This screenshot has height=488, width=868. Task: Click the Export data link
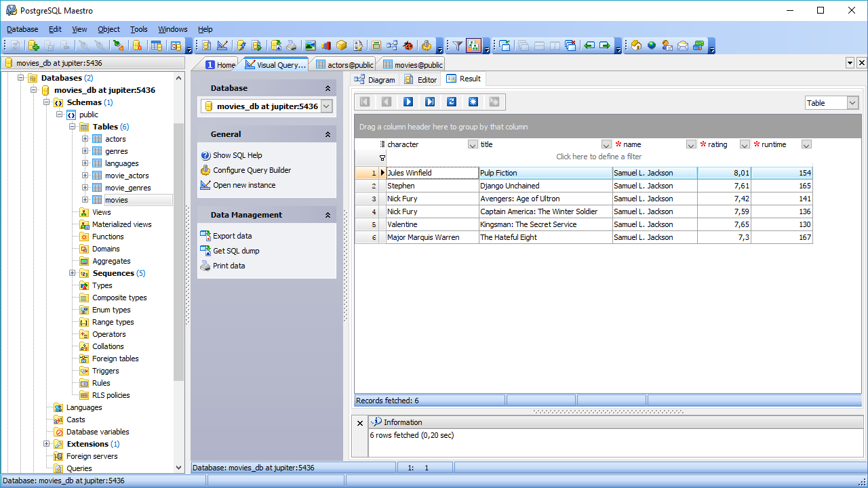(232, 236)
